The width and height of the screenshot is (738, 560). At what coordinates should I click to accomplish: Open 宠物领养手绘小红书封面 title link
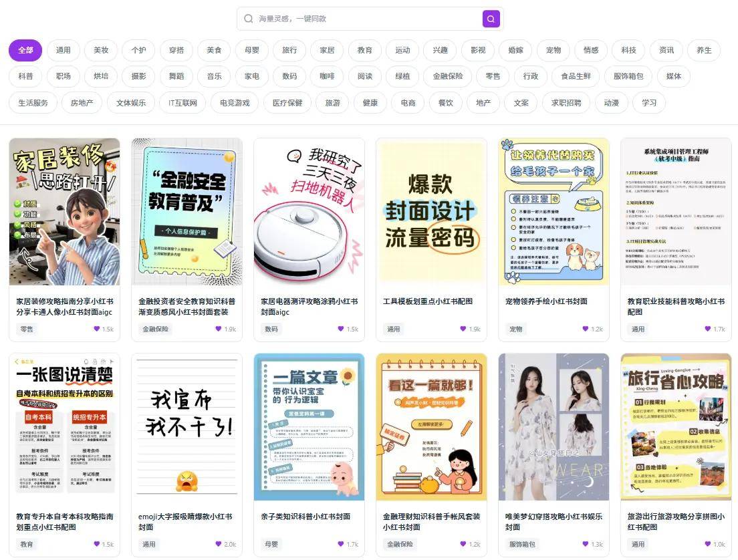coord(546,301)
